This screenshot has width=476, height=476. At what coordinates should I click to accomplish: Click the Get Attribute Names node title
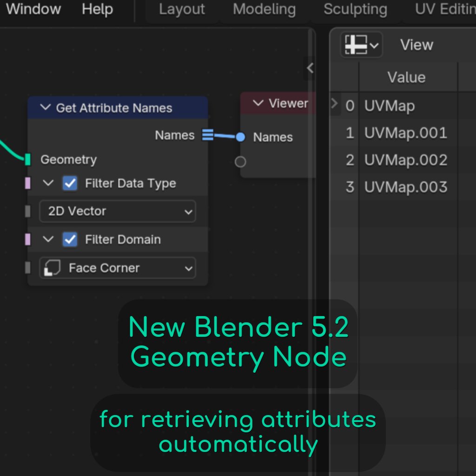click(114, 108)
